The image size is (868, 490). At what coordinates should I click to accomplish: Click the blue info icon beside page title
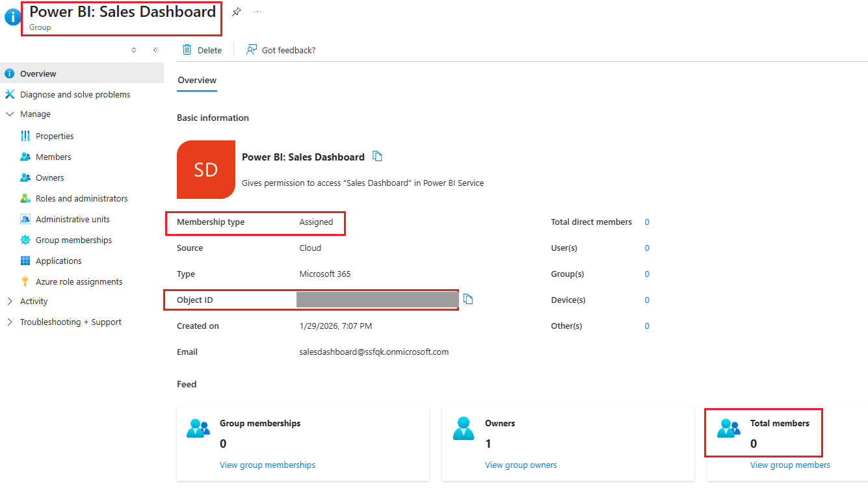click(13, 17)
